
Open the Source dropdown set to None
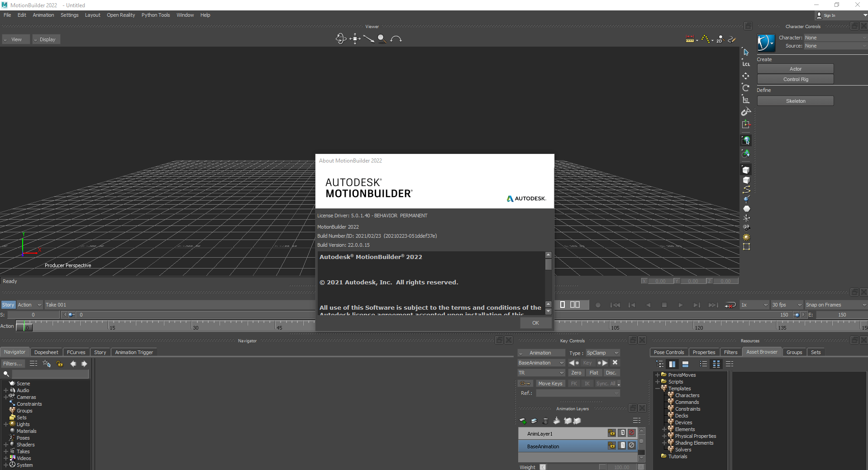click(x=835, y=46)
